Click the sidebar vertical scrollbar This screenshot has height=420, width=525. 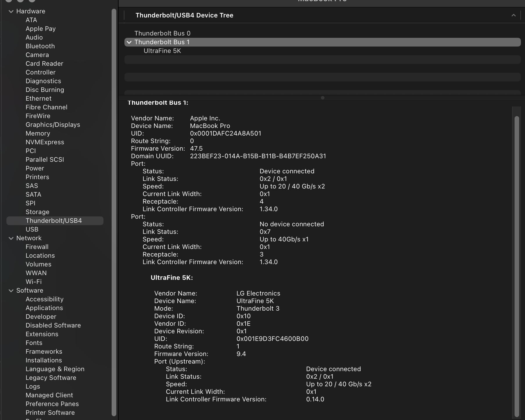pos(114,212)
